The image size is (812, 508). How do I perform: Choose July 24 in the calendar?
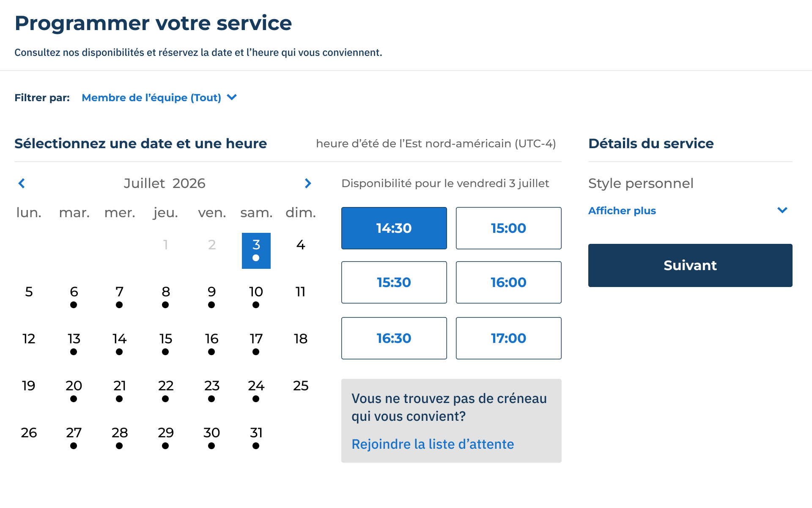[x=256, y=391]
